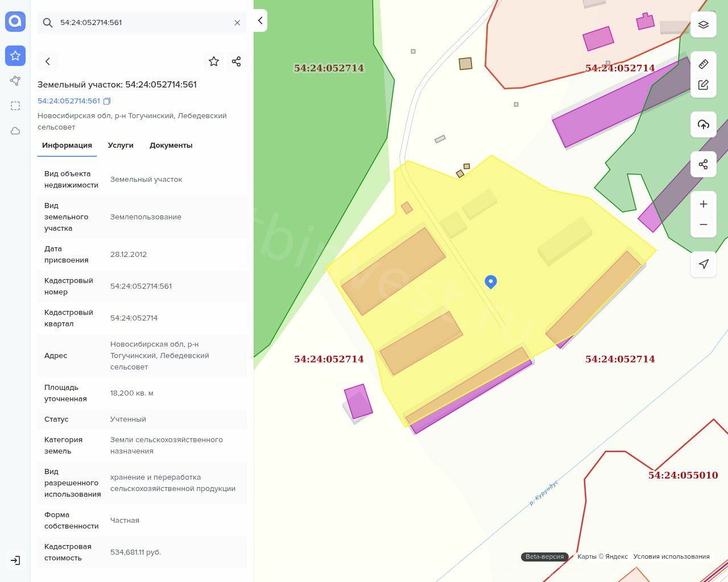Click the edit drawing tool icon
This screenshot has height=582, width=728.
(x=704, y=85)
